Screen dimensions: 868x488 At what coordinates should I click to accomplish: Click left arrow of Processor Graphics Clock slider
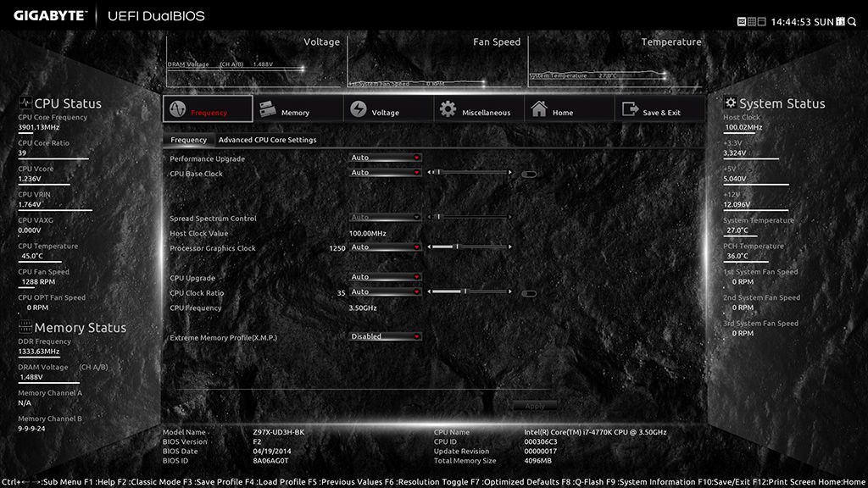pyautogui.click(x=429, y=247)
